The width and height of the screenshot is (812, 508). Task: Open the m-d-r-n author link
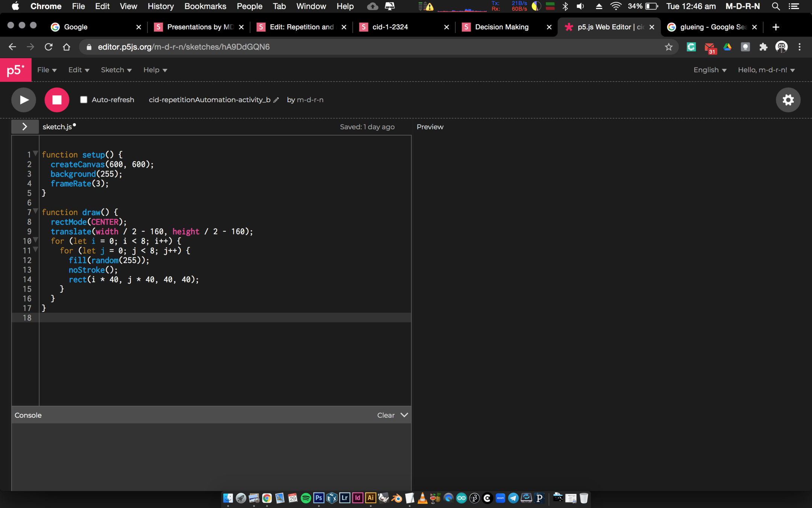pos(310,100)
